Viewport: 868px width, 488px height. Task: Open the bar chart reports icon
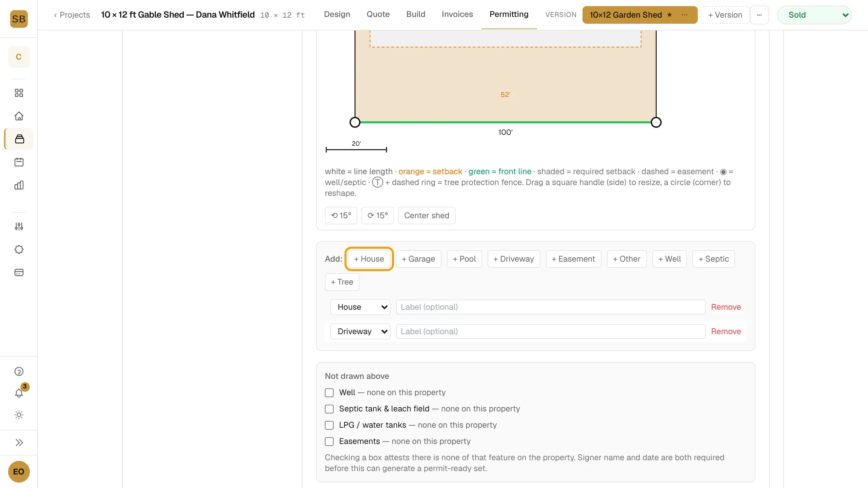click(19, 185)
